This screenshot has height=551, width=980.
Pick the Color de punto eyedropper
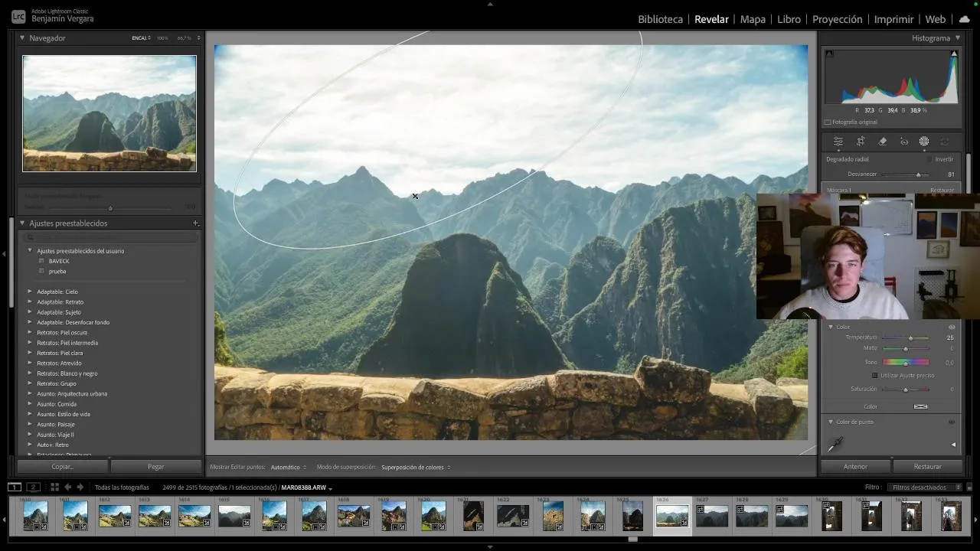[835, 444]
